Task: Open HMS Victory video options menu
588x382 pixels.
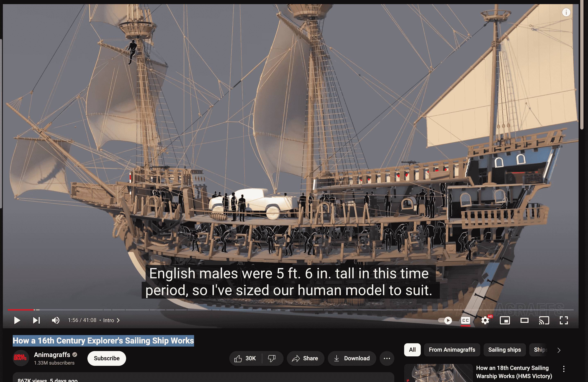Action: (x=564, y=369)
